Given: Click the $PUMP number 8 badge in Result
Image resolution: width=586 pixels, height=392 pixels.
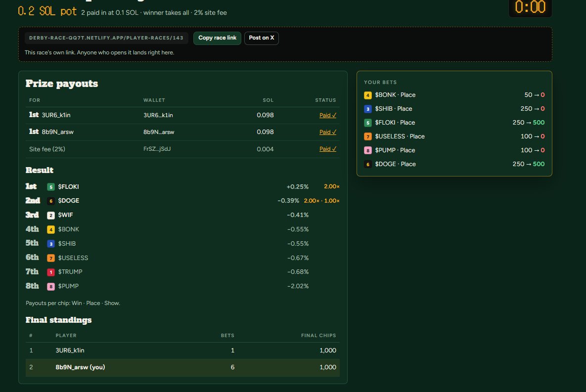Looking at the screenshot, I should pos(51,287).
